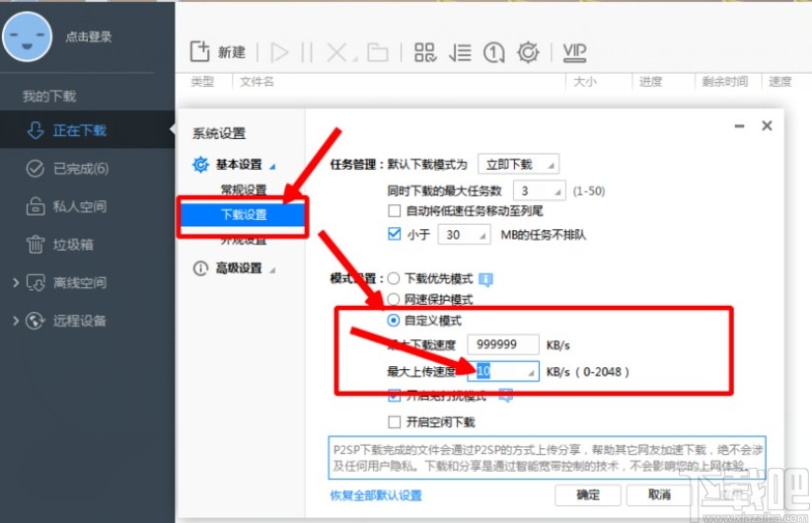Open settings via the gear toolbar icon
Screen dimensions: 812x523
coord(528,52)
